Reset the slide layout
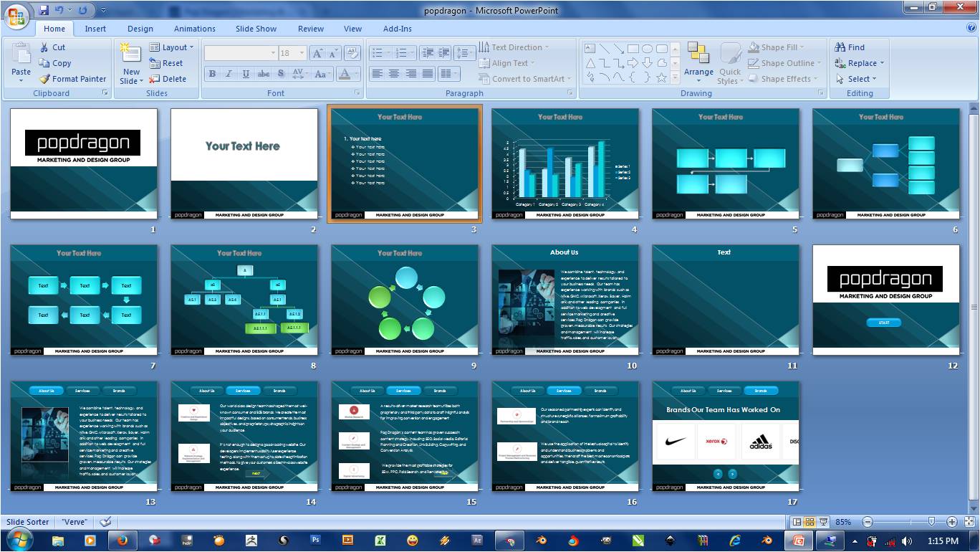 pos(155,63)
